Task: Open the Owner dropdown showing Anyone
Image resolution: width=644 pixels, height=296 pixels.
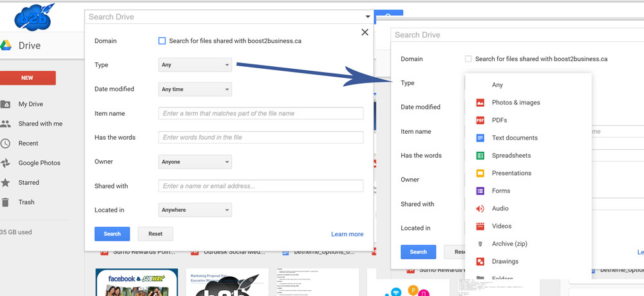Action: click(x=194, y=162)
